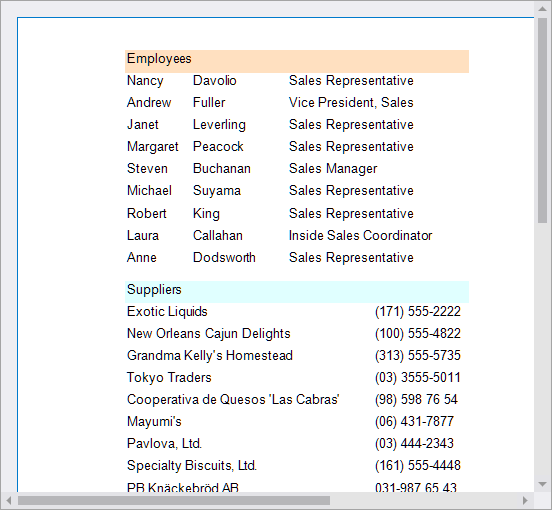
Task: Click Sales Representative in Michael's row
Action: pyautogui.click(x=351, y=191)
